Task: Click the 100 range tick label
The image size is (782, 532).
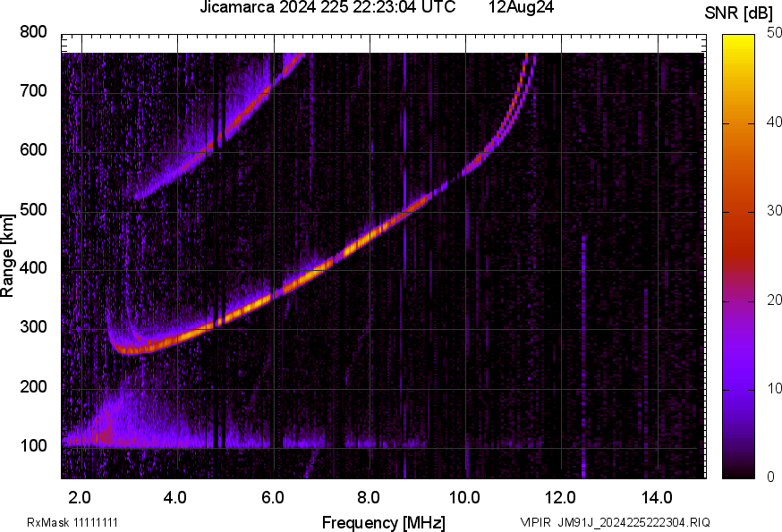Action: click(x=33, y=445)
